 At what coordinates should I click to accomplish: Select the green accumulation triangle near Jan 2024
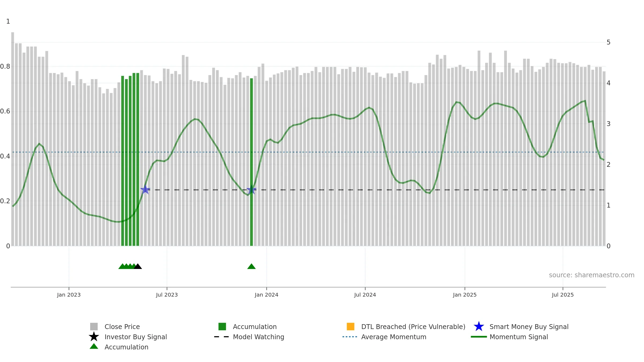coord(251,266)
